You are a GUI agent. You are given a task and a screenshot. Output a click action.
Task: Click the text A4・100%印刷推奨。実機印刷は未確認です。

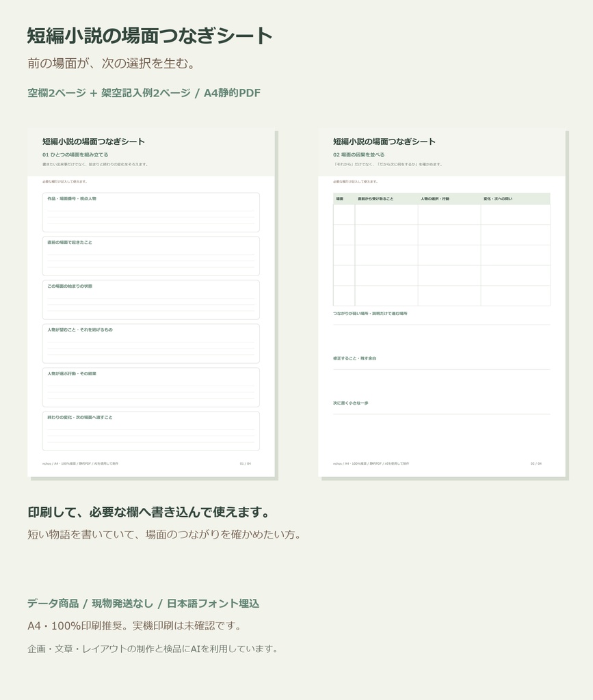[x=135, y=626]
